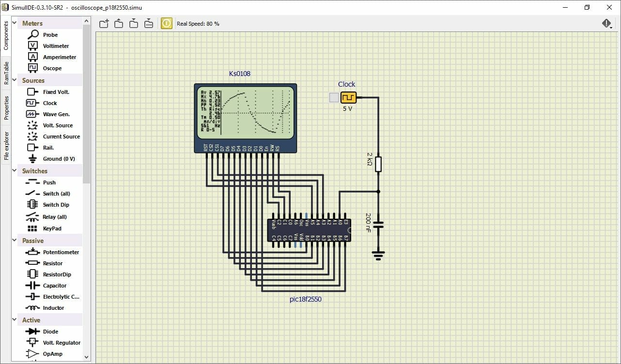Open the info dropdown at top right
Image resolution: width=621 pixels, height=364 pixels.
[607, 24]
